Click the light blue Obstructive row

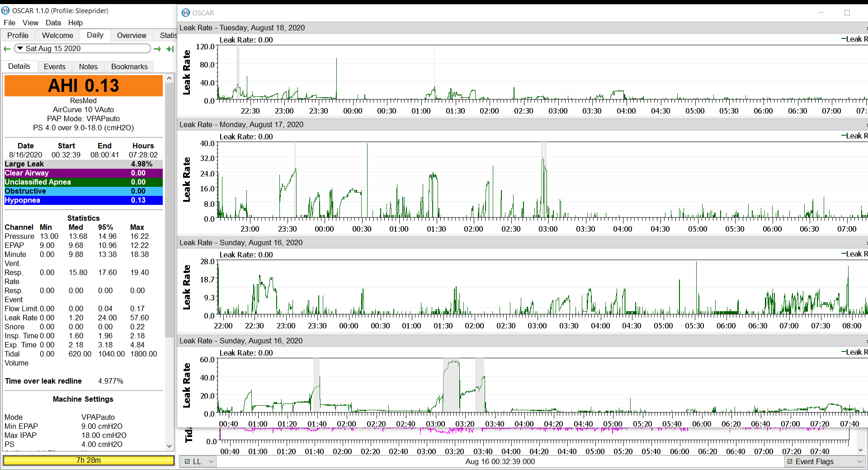tap(84, 191)
